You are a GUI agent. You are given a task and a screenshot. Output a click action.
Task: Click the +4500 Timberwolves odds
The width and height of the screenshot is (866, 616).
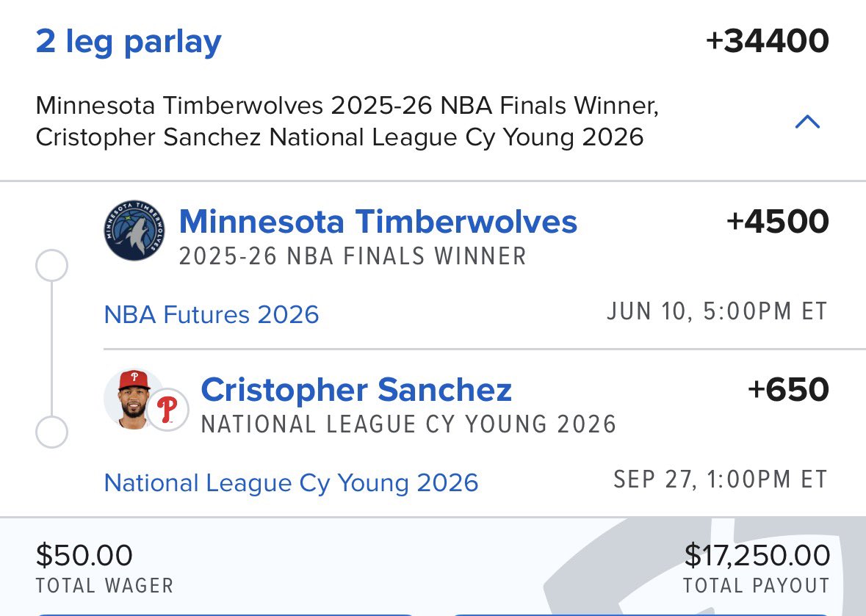[777, 221]
